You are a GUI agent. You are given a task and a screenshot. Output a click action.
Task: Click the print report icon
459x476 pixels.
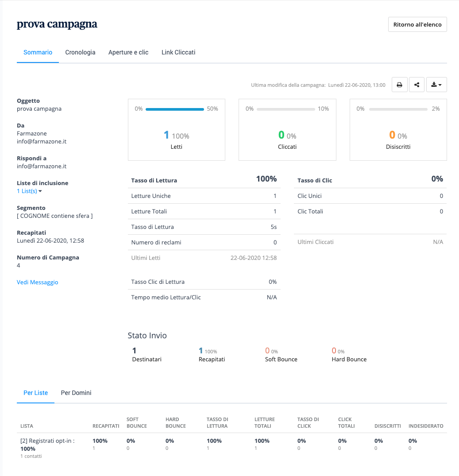[399, 85]
